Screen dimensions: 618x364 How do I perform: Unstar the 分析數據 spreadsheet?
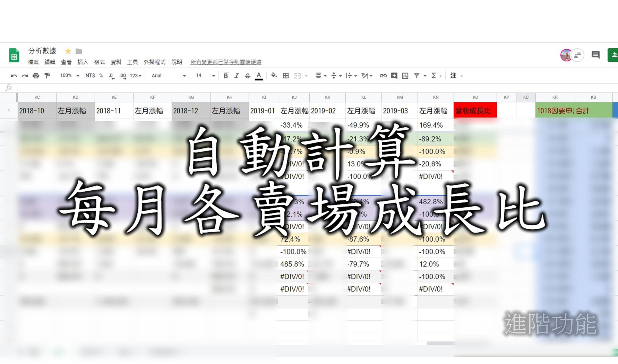pos(68,51)
